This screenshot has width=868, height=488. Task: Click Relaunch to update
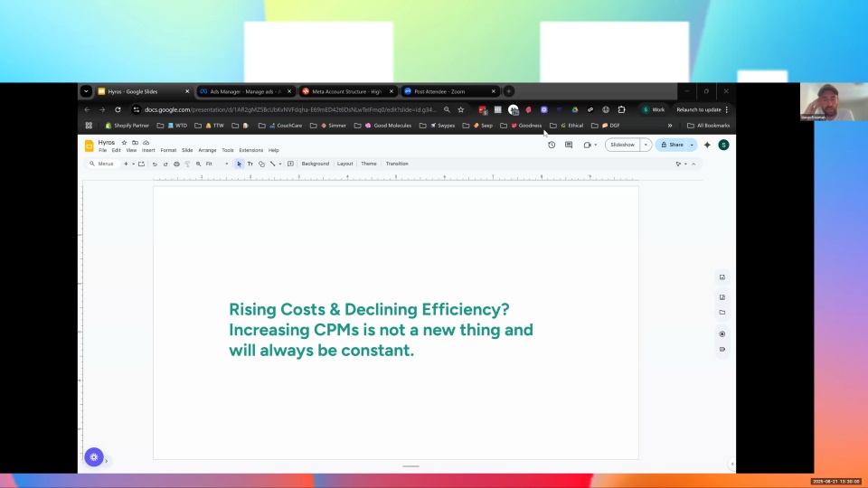click(699, 109)
